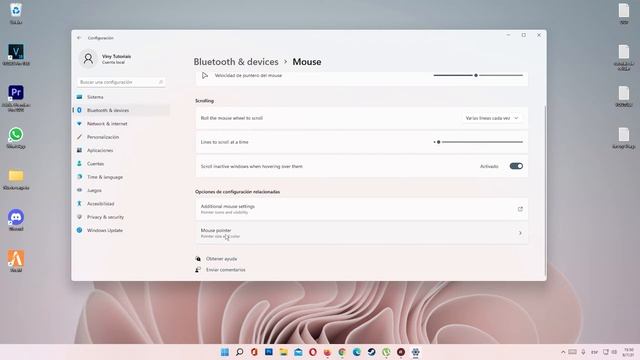Screen dimensions: 640x360
Task: Expand the Mouse pointer option
Action: click(362, 233)
